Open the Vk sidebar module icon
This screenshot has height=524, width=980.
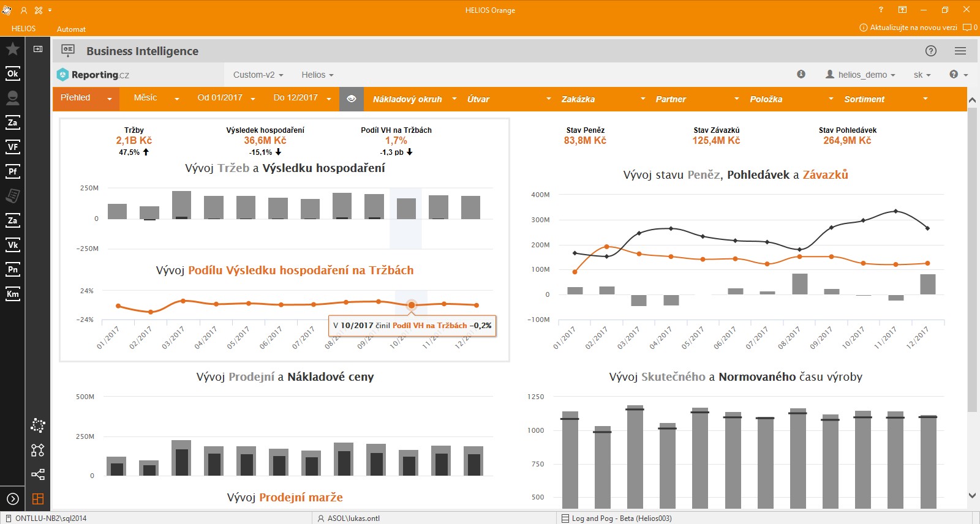click(12, 245)
